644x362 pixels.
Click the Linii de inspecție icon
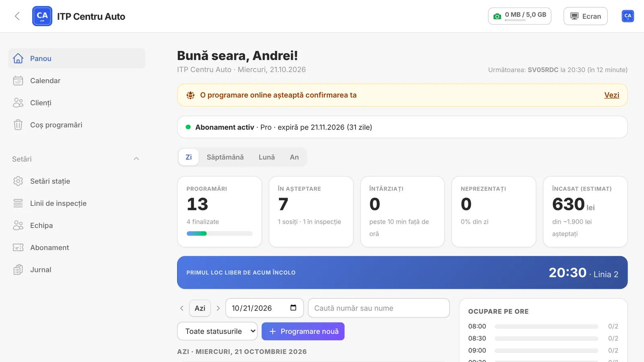tap(18, 203)
